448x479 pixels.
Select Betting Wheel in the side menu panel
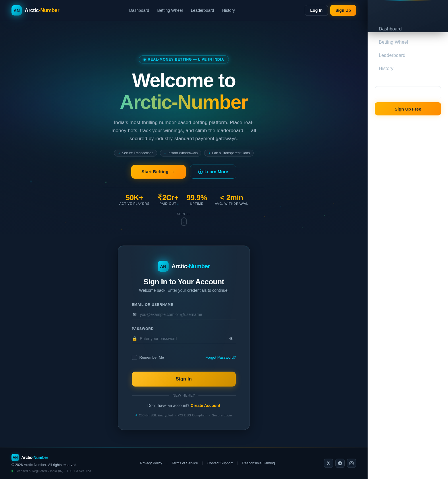point(393,42)
